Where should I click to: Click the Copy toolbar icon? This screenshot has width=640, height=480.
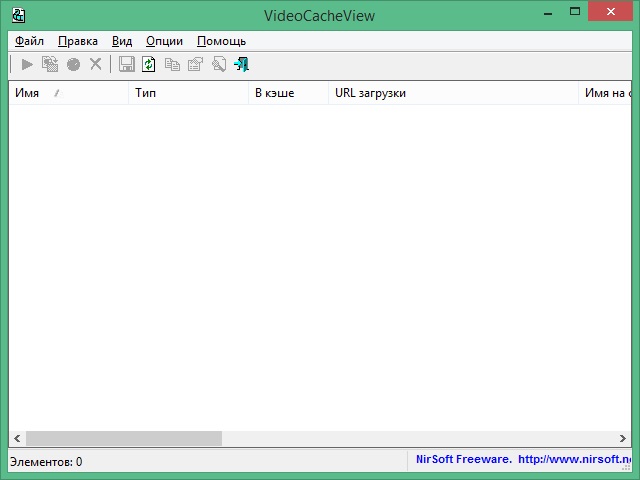click(172, 65)
